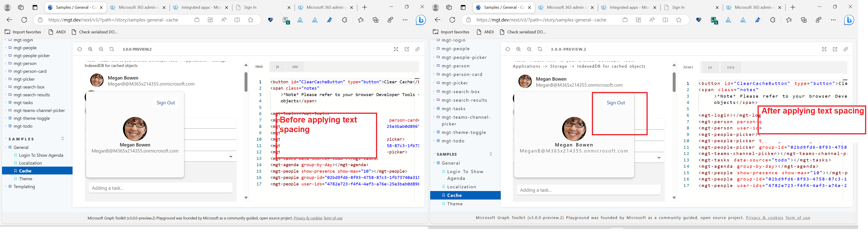Image resolution: width=868 pixels, height=232 pixels.
Task: Add the current page to favorites
Action: click(x=251, y=20)
